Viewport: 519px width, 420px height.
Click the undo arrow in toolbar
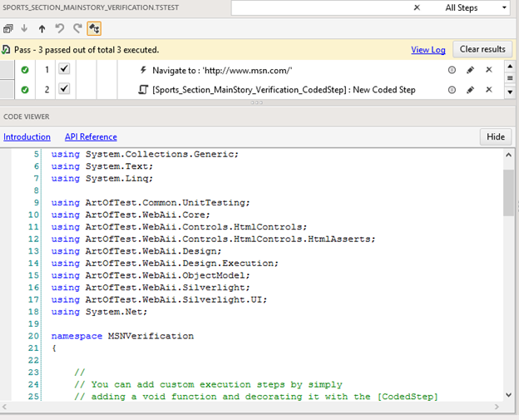(60, 28)
